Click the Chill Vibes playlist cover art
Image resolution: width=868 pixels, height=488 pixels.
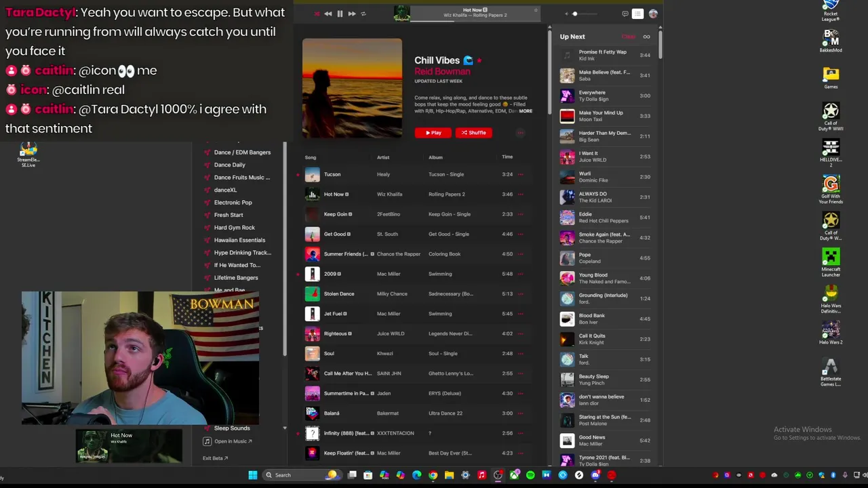[352, 88]
